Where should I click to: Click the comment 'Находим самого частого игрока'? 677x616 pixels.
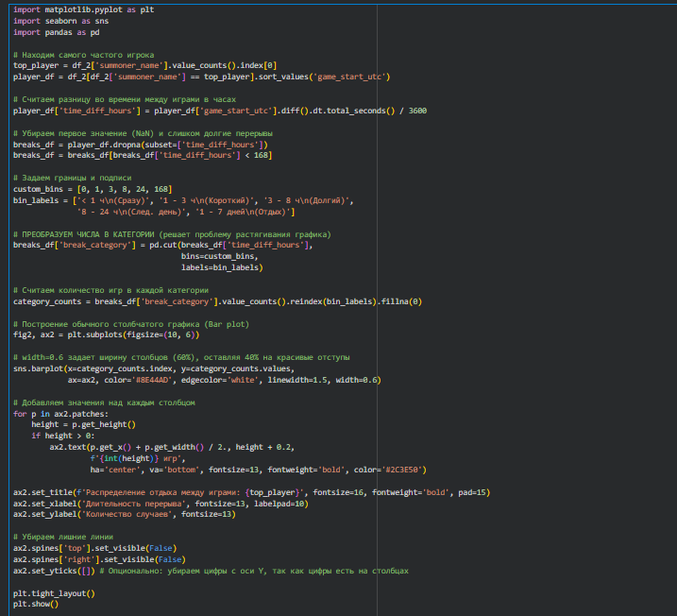[83, 55]
